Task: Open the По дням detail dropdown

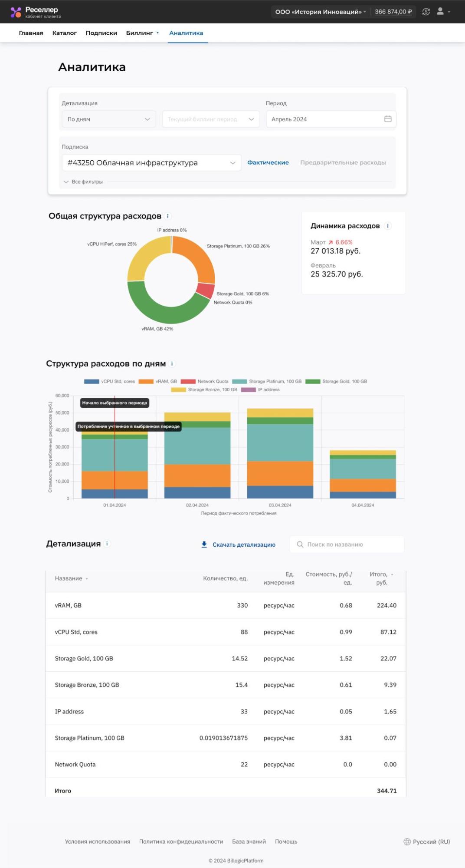Action: (108, 119)
